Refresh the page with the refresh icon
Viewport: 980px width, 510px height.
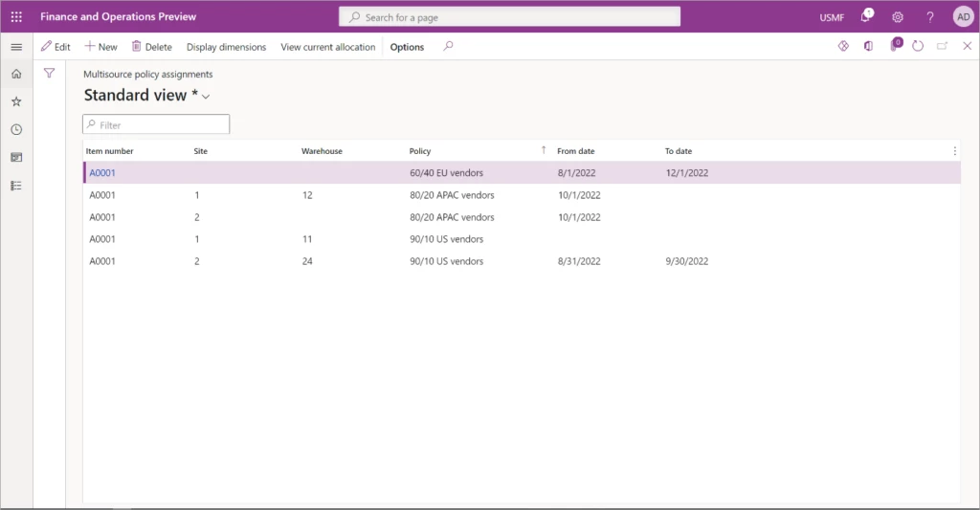[918, 46]
